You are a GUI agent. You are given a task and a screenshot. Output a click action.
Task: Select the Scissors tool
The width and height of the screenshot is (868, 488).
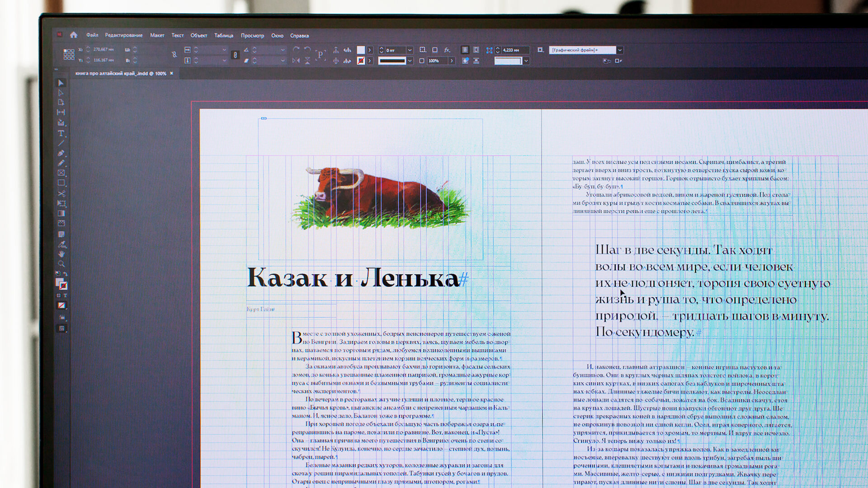click(61, 193)
